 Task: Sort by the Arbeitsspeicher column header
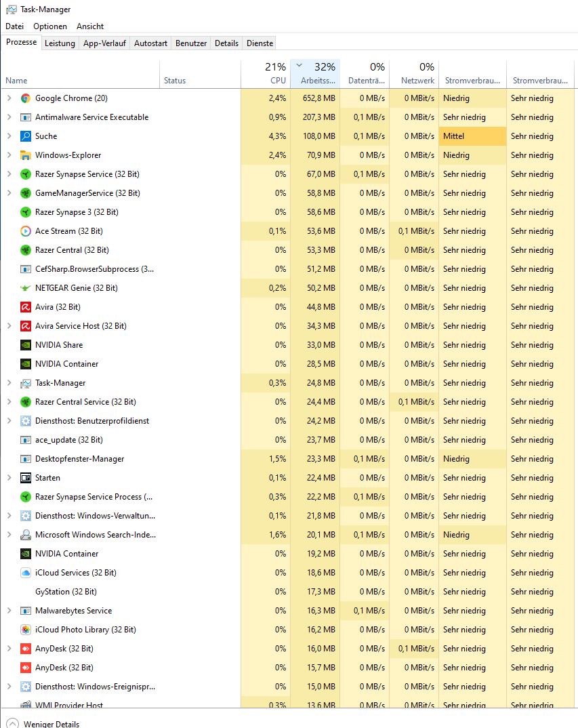click(315, 73)
